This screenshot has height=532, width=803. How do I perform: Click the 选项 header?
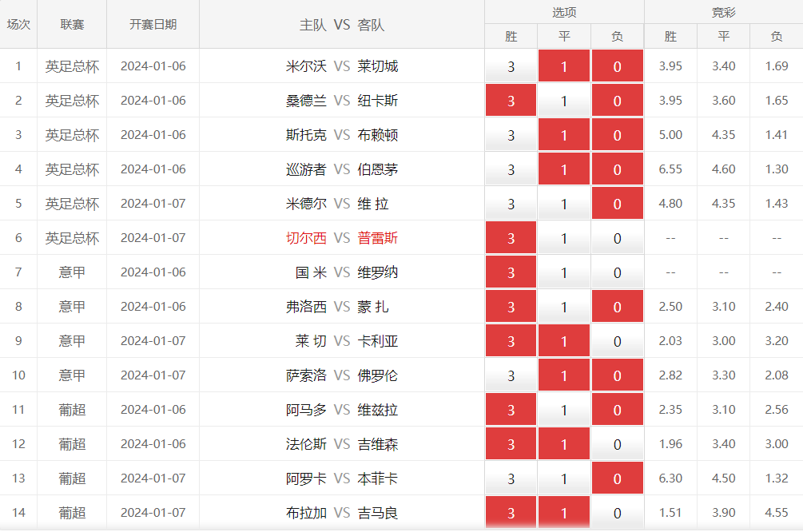click(564, 12)
